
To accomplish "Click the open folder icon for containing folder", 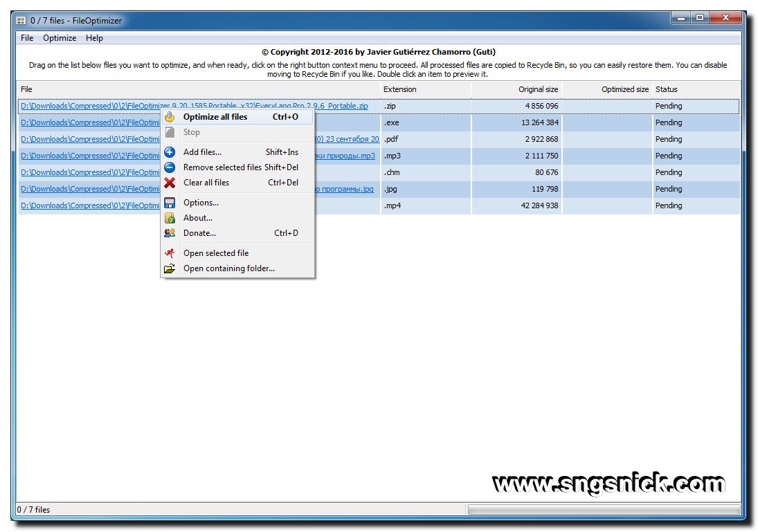I will click(x=170, y=268).
